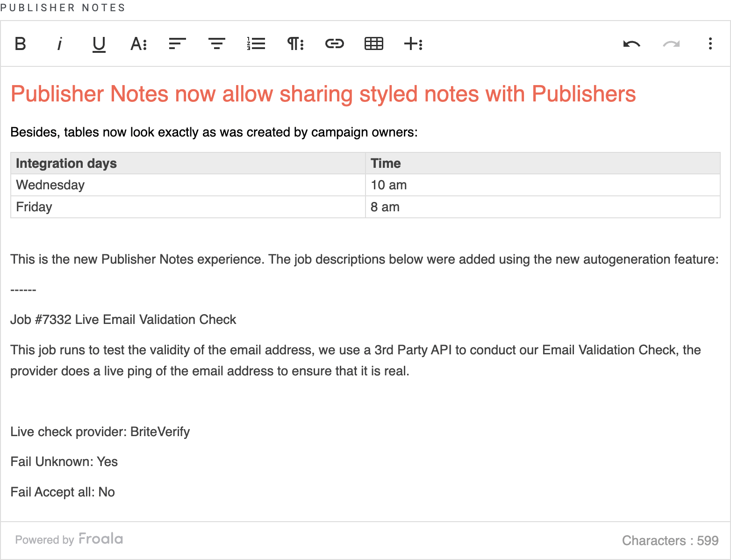Toggle underline formatting
This screenshot has height=560, width=731.
99,44
